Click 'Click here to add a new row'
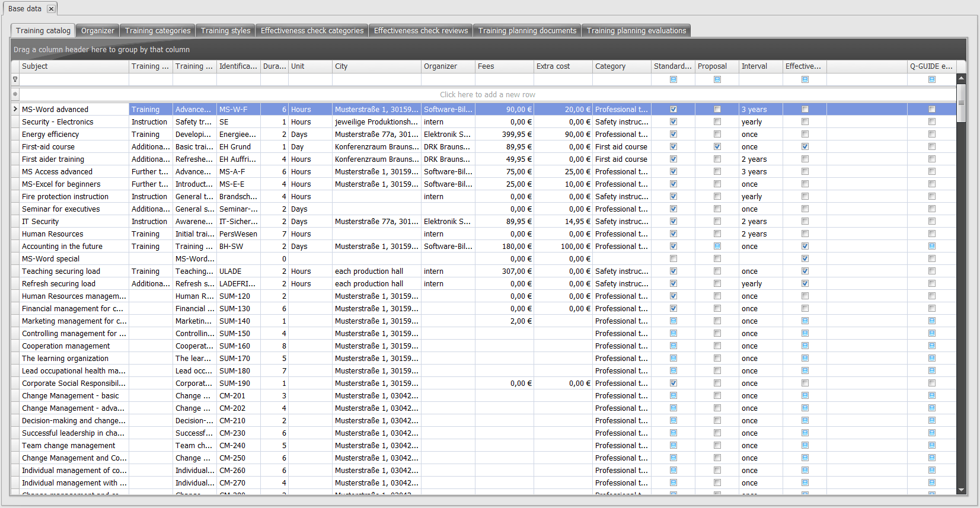980x508 pixels. coord(487,94)
